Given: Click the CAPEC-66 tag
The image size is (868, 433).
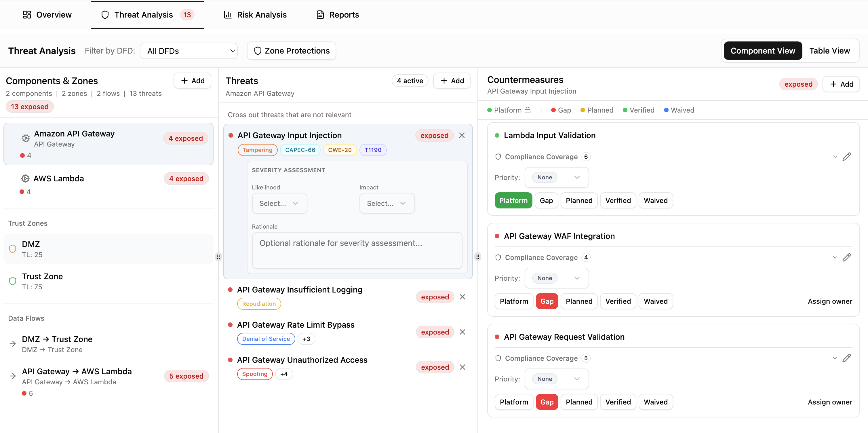Looking at the screenshot, I should [x=300, y=150].
